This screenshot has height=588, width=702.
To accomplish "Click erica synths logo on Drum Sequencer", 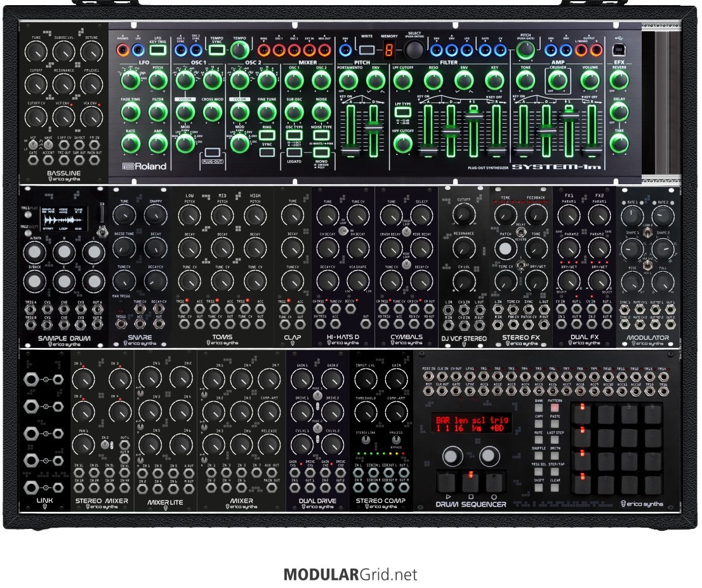I will (642, 504).
